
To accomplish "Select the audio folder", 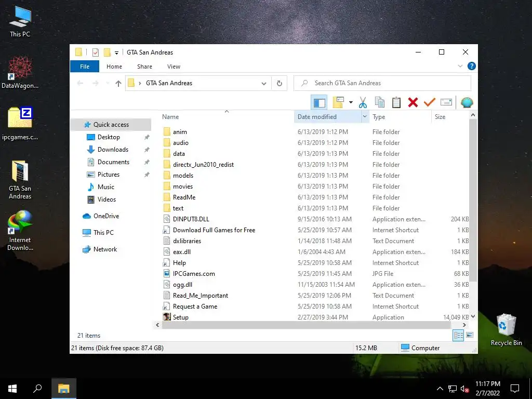I will 180,143.
